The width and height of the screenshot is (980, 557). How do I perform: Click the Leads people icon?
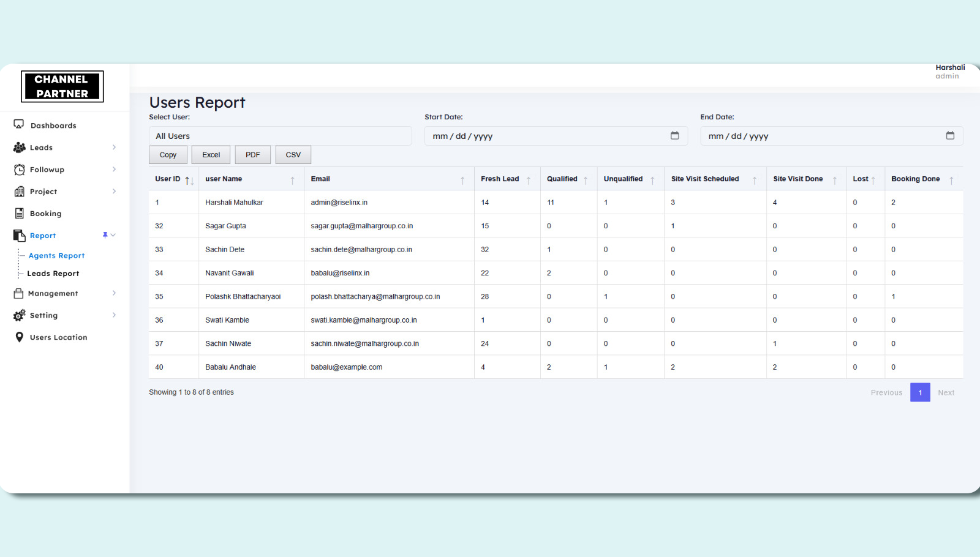tap(19, 148)
